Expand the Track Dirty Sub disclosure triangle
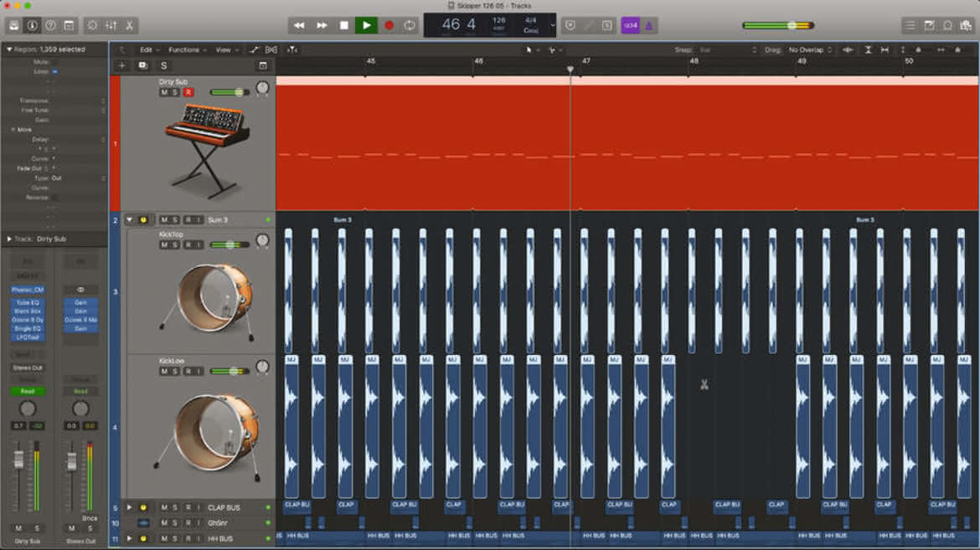This screenshot has height=550, width=980. click(8, 239)
